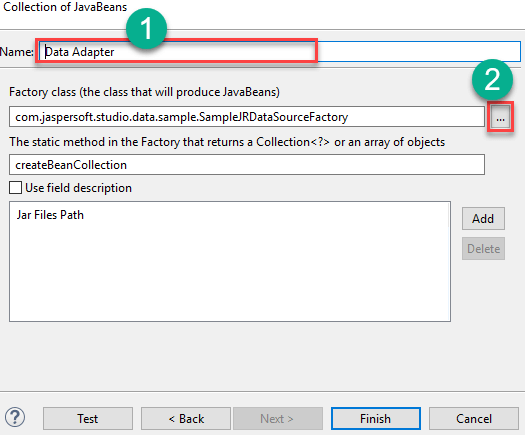525x435 pixels.
Task: Click the Factory class description label
Action: (144, 92)
